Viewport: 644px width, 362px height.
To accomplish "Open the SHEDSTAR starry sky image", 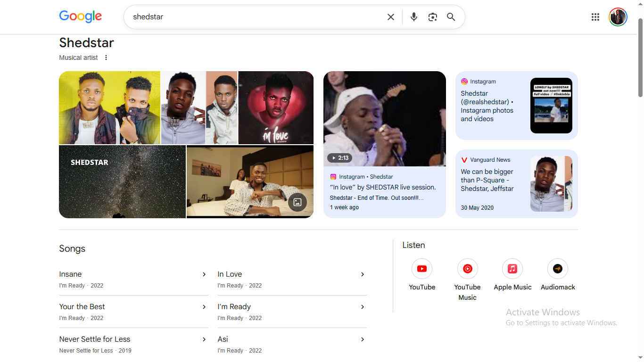I will click(x=122, y=181).
